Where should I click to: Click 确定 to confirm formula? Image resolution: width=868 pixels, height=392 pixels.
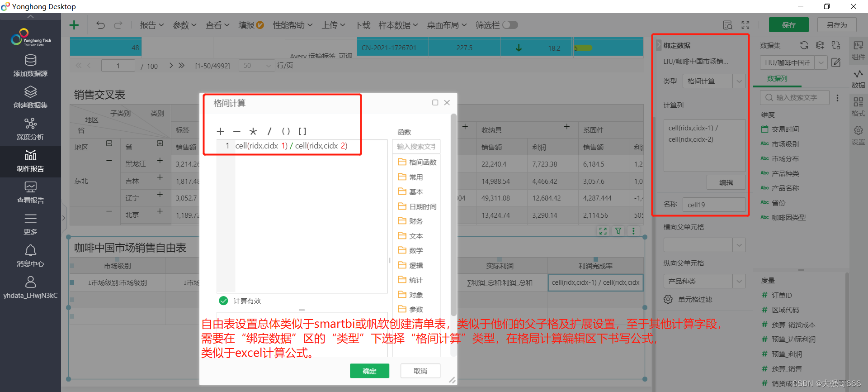click(369, 371)
